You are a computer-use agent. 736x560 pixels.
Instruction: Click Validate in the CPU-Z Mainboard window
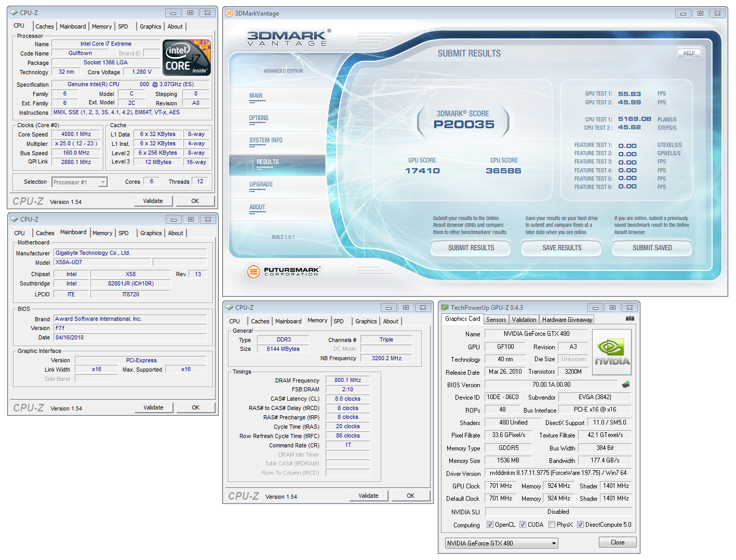(x=154, y=407)
